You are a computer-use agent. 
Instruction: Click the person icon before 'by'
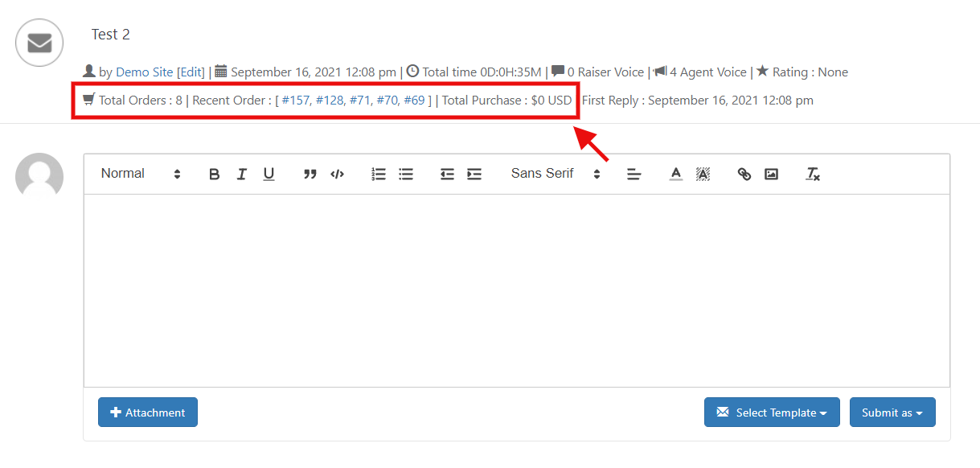tap(89, 72)
